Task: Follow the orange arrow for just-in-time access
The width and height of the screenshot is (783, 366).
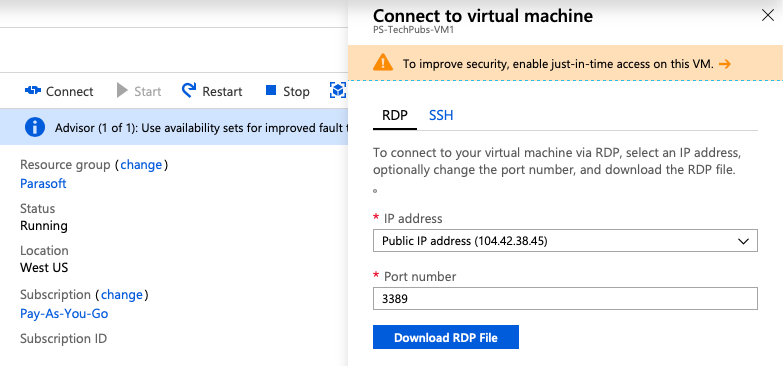Action: (725, 64)
